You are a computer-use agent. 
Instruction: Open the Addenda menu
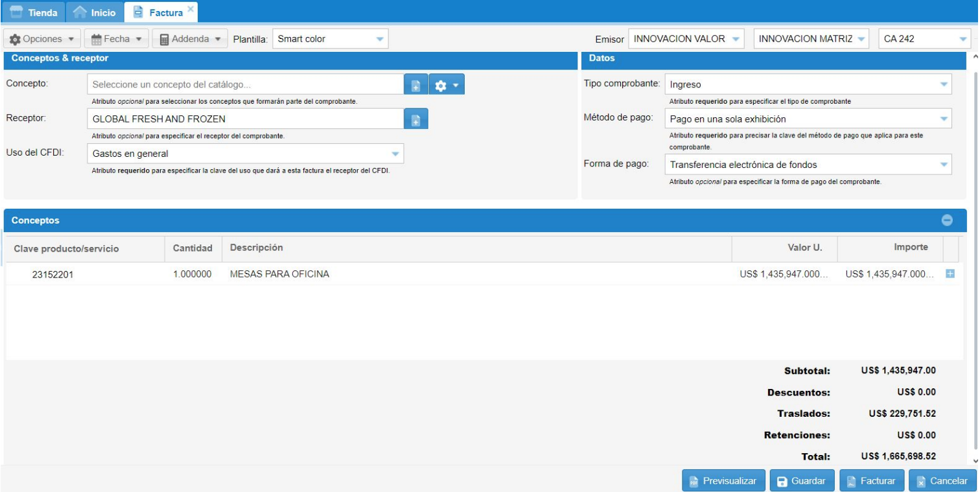click(x=191, y=39)
